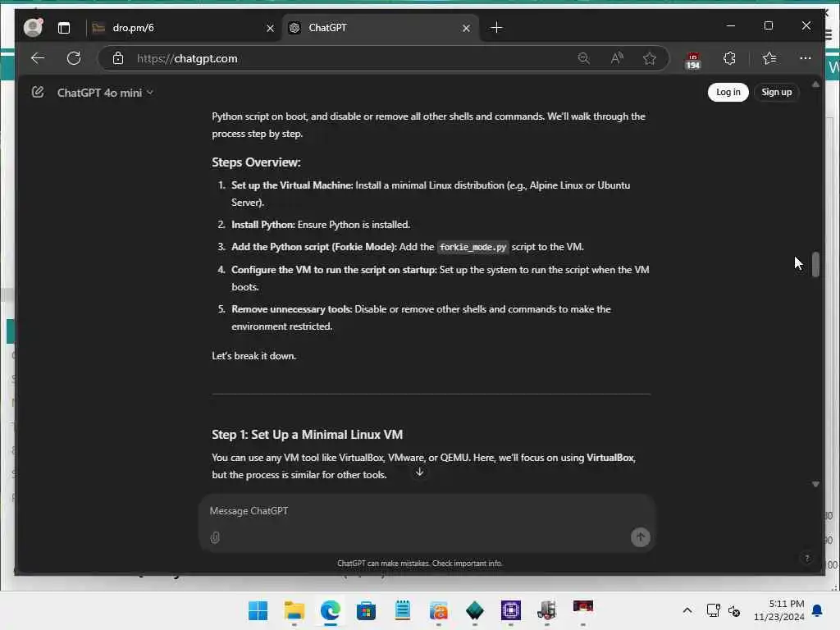Image resolution: width=840 pixels, height=630 pixels.
Task: Open the Extensions puzzle icon
Action: click(x=729, y=58)
